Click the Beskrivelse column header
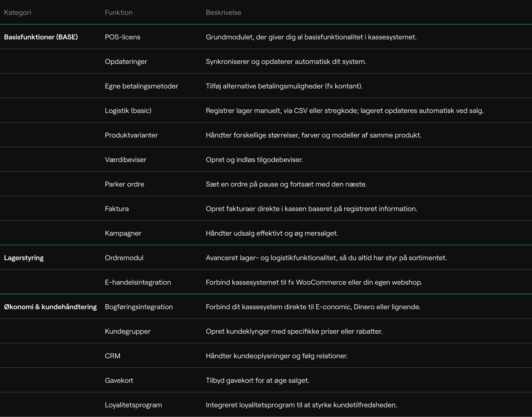Screen dimensions: 532x417 (223, 12)
